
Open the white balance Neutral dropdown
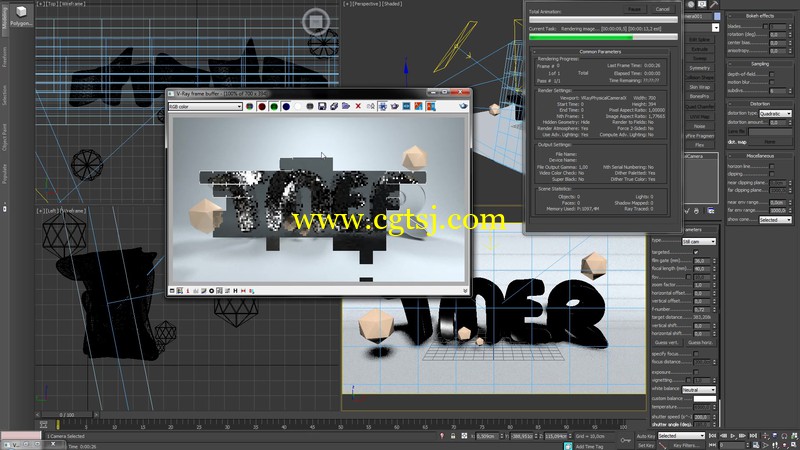coord(698,390)
